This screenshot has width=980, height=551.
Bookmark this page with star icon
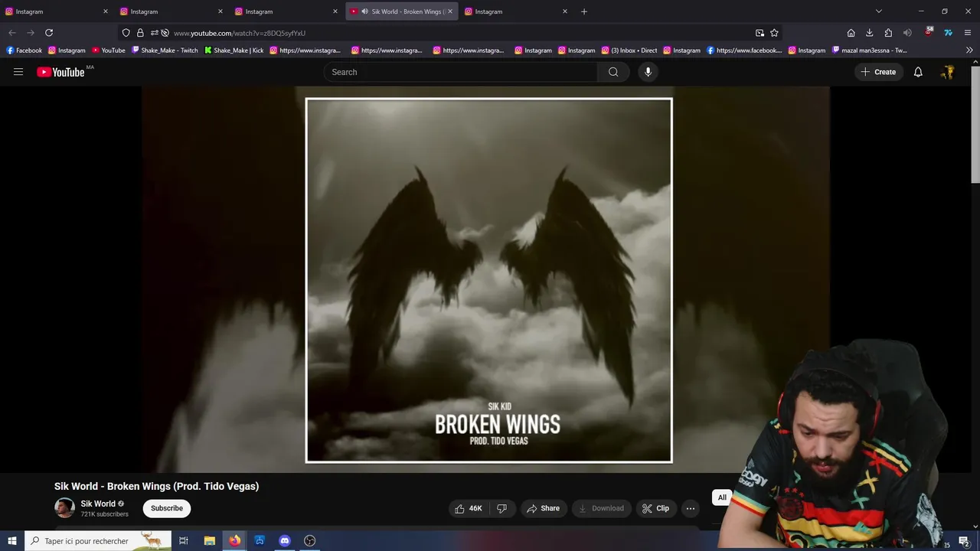point(774,33)
